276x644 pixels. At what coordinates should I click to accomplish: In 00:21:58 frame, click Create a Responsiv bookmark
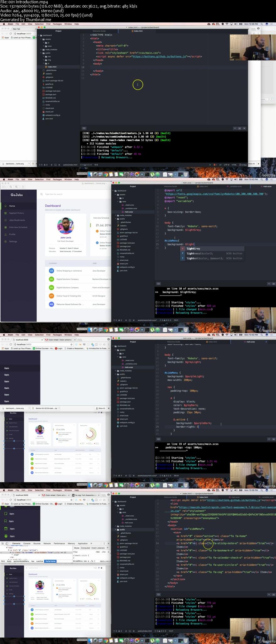click(x=74, y=348)
